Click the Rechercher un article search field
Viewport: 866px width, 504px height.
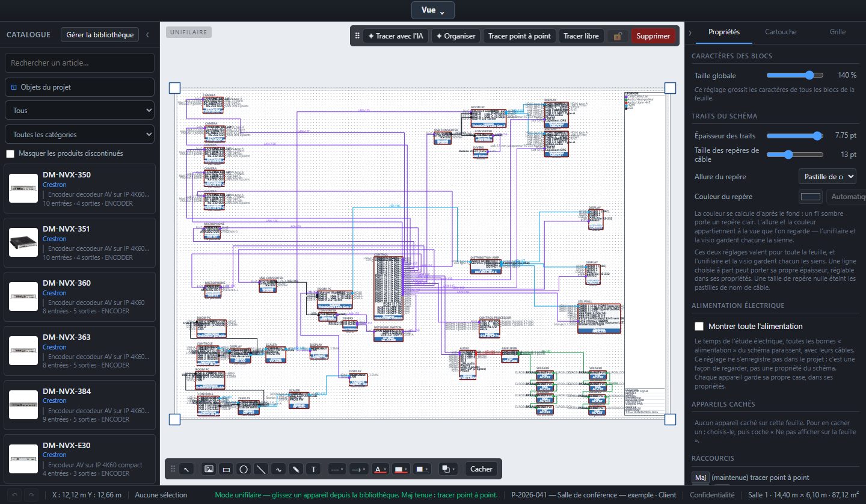point(79,63)
